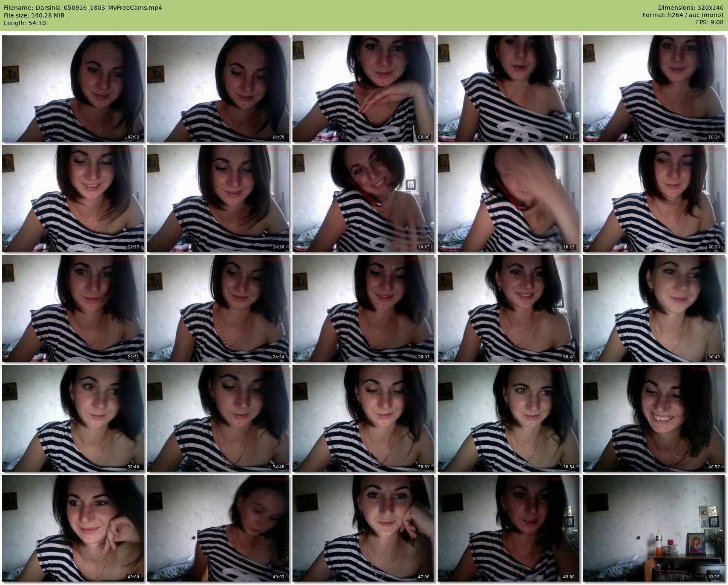This screenshot has height=585, width=728.
Task: Select the "File size: 140.28 MiB" text
Action: tap(34, 15)
